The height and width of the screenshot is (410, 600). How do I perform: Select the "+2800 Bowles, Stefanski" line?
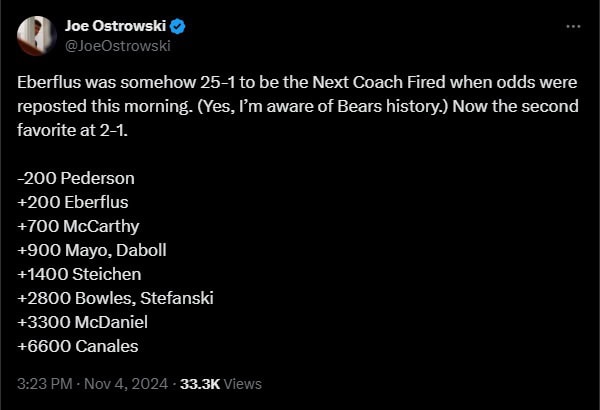point(116,298)
